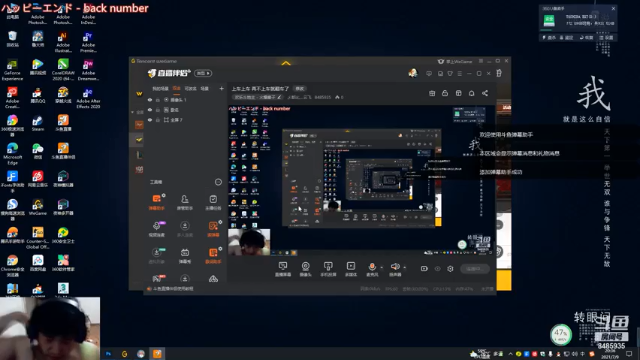Click the share icon beside the stream title
Image resolution: width=640 pixels, height=360 pixels.
click(485, 93)
